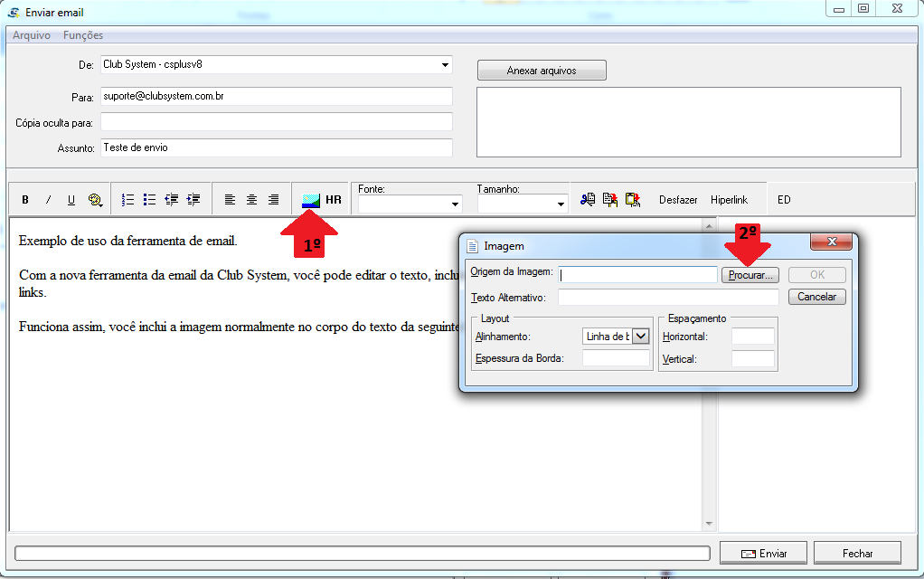Viewport: 924px width, 579px height.
Task: Insert a bulleted list
Action: click(149, 200)
